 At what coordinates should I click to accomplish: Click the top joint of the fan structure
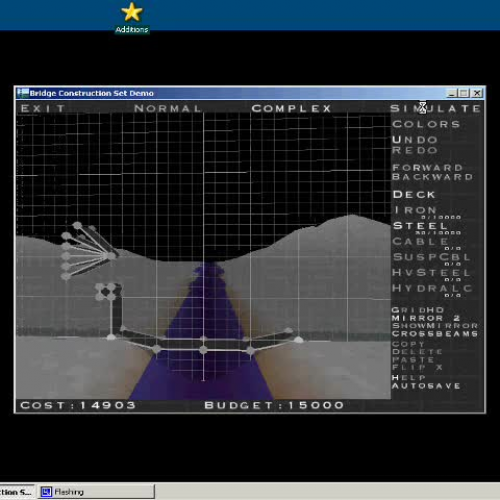click(x=77, y=226)
